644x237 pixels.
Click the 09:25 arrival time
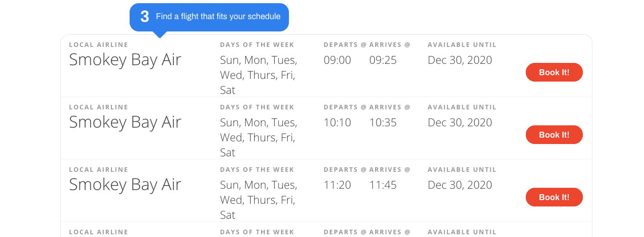[x=383, y=60]
